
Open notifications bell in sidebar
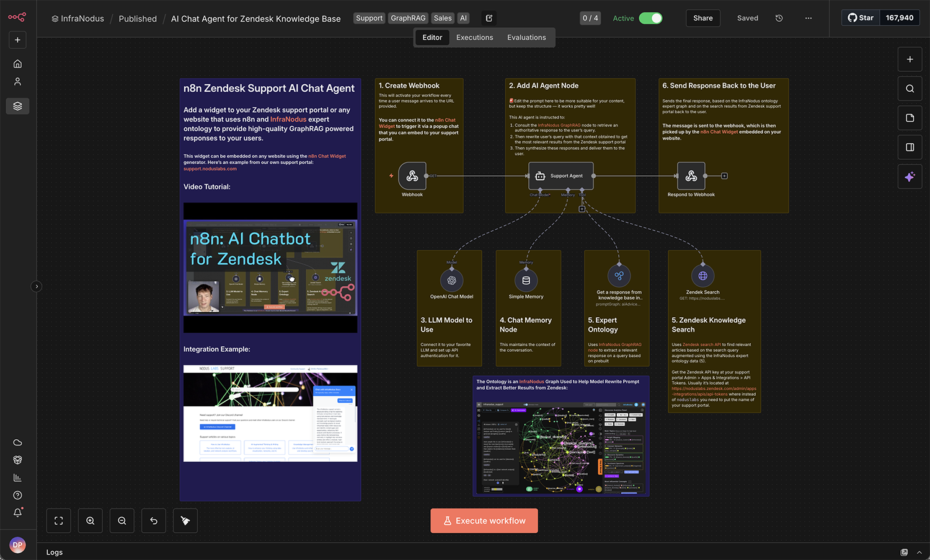(17, 512)
